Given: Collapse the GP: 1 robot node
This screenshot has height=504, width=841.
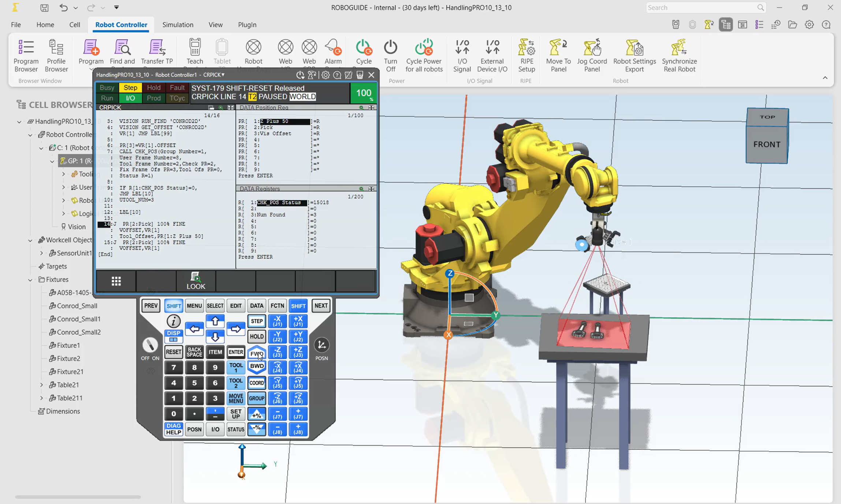Looking at the screenshot, I should coord(52,161).
